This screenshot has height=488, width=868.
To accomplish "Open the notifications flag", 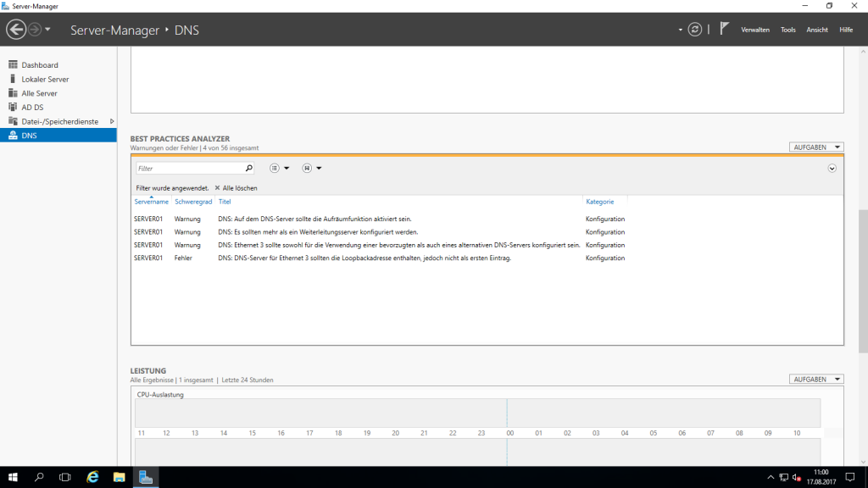I will click(x=724, y=29).
